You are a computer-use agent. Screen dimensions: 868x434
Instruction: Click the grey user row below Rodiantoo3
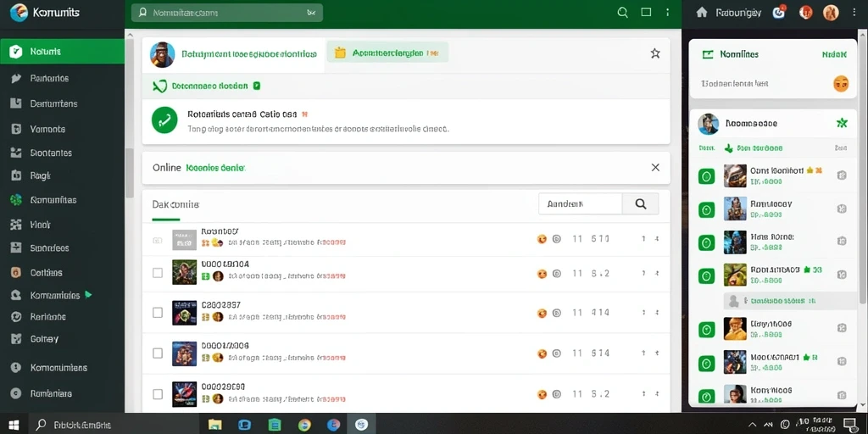click(x=790, y=301)
